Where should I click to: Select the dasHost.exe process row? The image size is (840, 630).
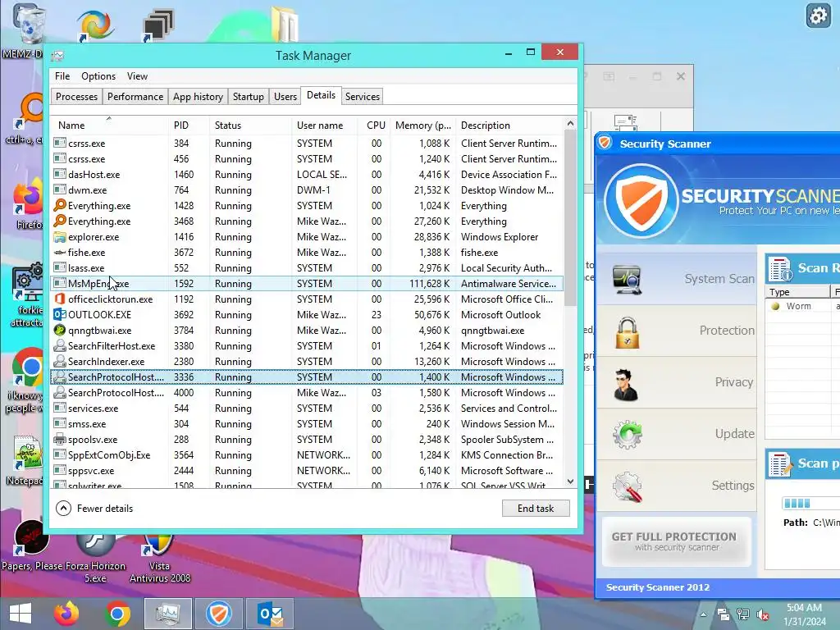(307, 174)
